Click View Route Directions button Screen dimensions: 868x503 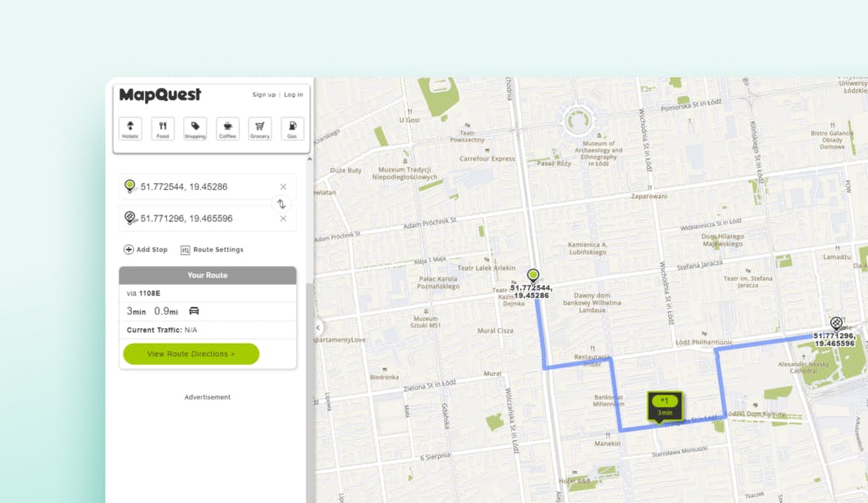[191, 354]
